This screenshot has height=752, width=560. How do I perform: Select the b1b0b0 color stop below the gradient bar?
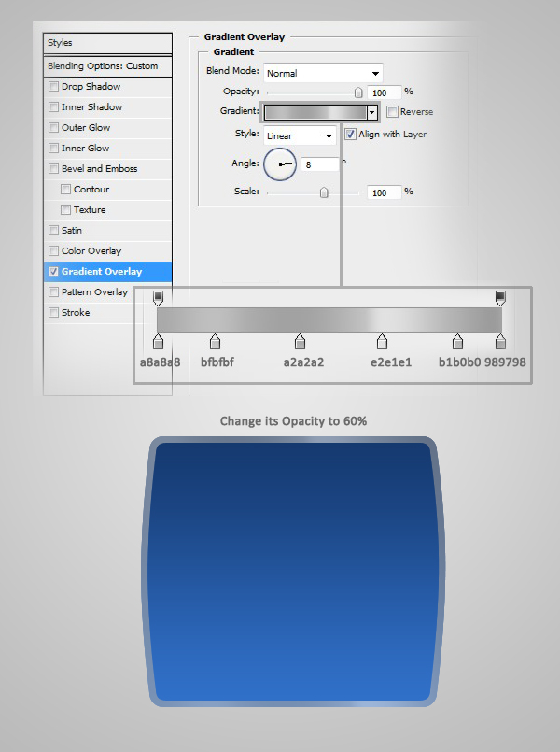[457, 342]
